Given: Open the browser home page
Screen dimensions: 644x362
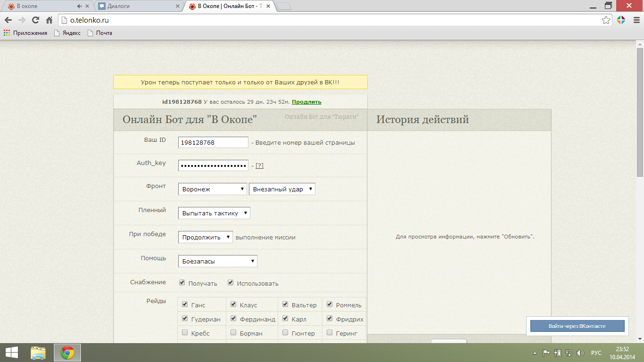Looking at the screenshot, I should (x=49, y=20).
